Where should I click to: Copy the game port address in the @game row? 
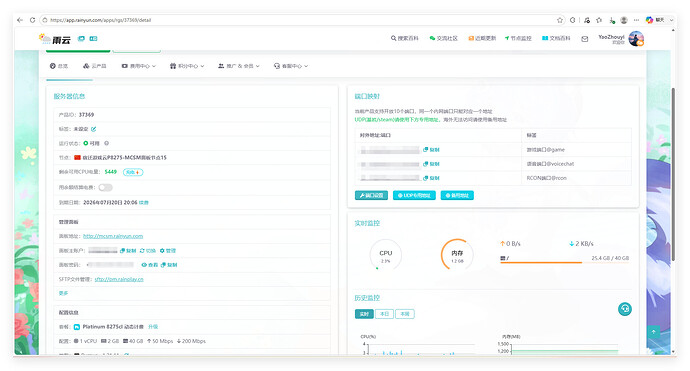pyautogui.click(x=431, y=150)
